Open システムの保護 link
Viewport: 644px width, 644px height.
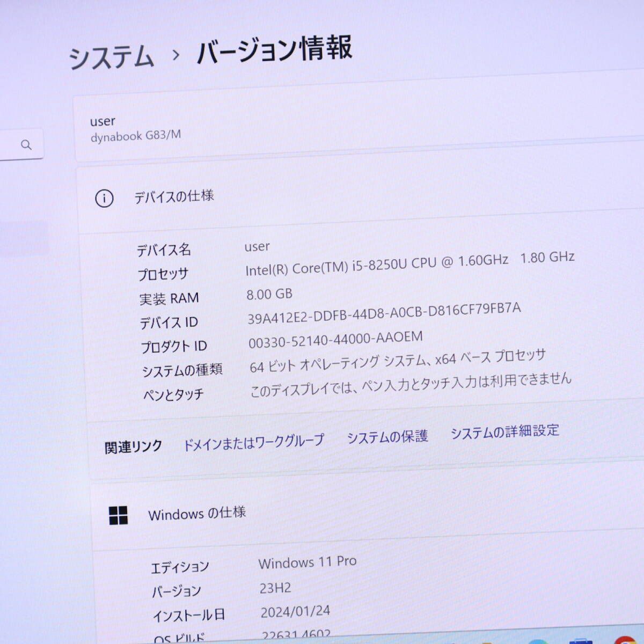(x=387, y=436)
